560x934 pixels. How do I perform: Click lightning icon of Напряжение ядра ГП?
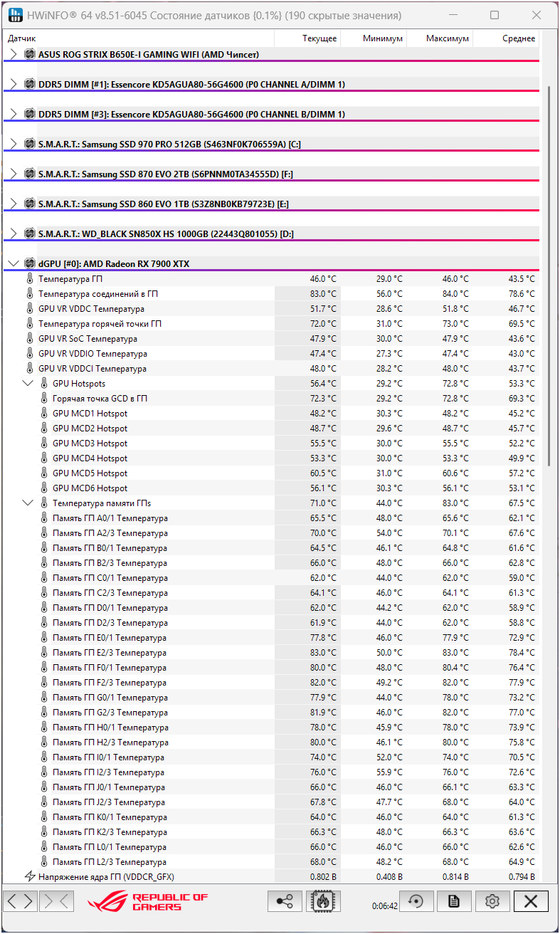coord(30,876)
